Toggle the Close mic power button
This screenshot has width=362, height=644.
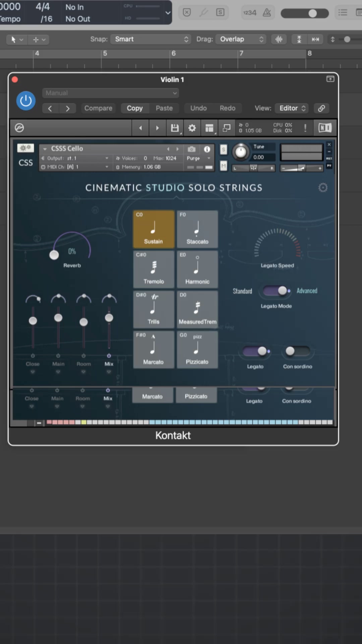point(33,356)
